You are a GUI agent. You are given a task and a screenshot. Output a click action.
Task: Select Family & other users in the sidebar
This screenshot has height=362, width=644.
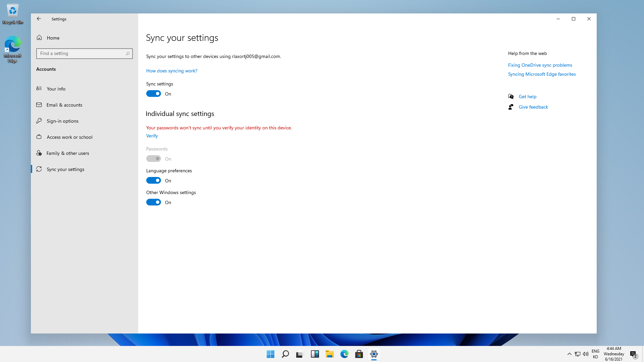[68, 153]
